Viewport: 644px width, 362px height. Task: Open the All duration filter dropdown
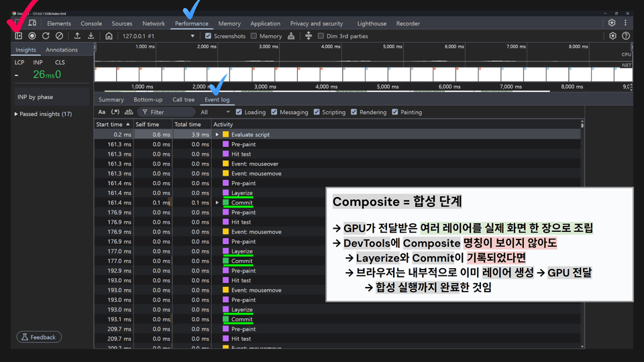(215, 112)
